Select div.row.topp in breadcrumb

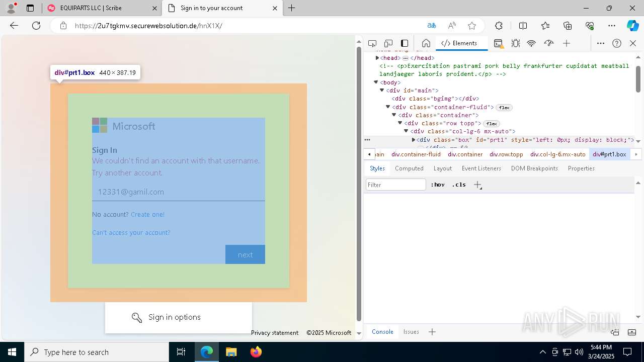point(506,154)
